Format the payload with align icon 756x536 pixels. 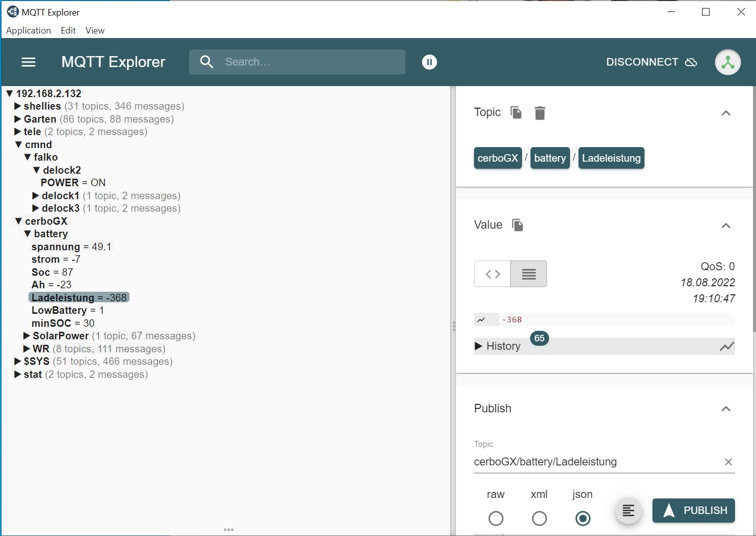click(628, 510)
